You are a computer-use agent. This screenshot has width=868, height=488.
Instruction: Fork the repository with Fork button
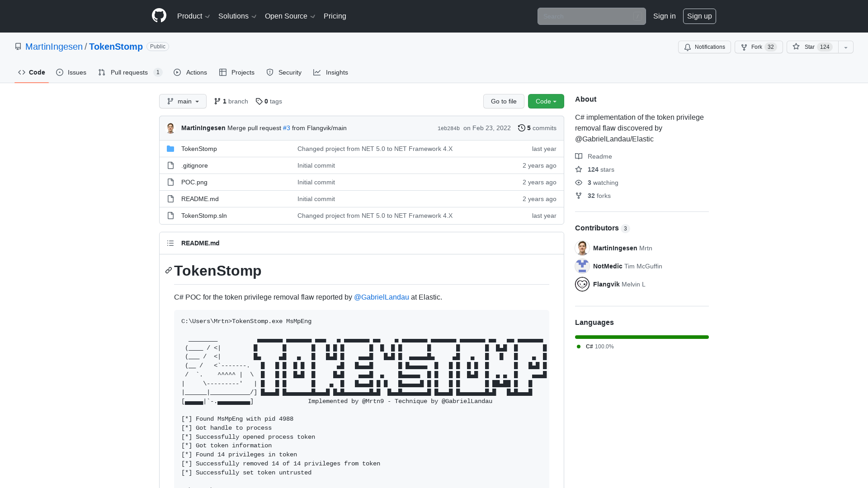tap(759, 47)
